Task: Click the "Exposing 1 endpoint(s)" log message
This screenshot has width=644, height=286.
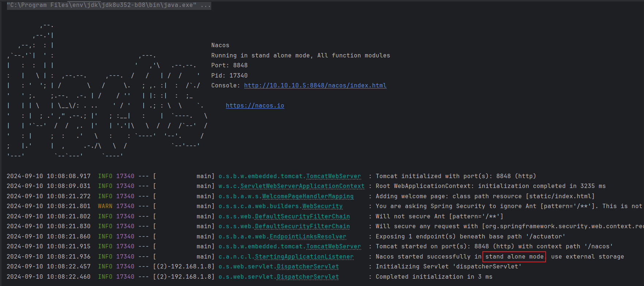Action: click(470, 237)
